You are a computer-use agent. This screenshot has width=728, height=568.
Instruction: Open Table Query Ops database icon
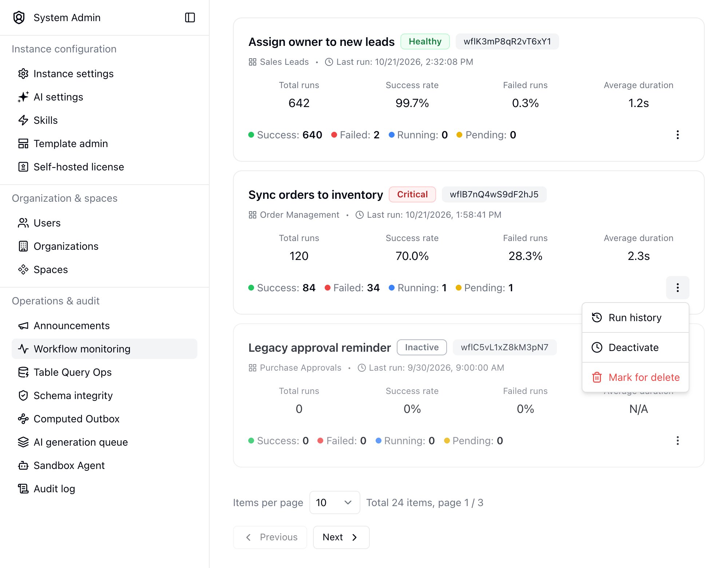tap(23, 372)
